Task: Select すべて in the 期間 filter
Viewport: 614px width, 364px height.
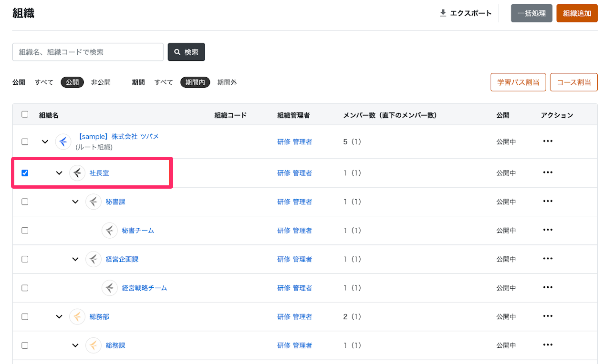Action: click(164, 82)
